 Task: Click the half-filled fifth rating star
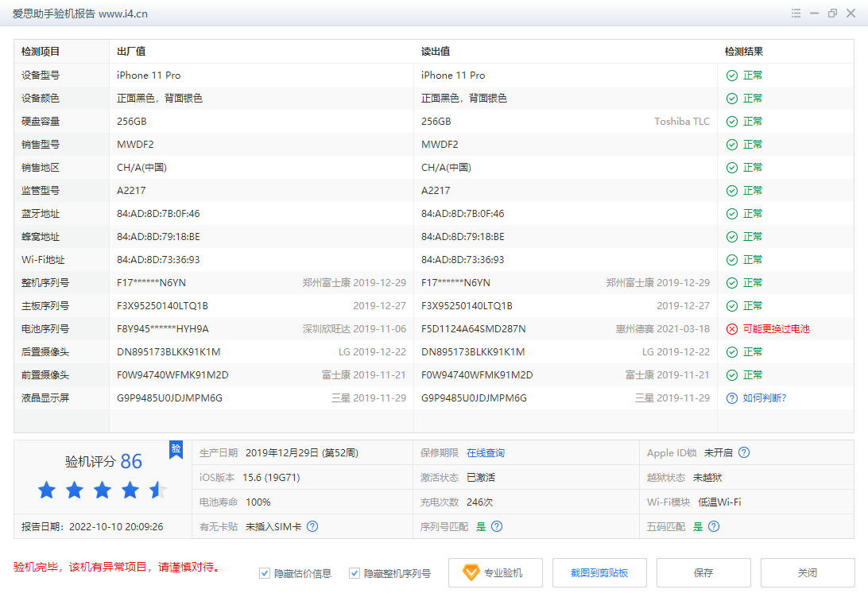(157, 490)
